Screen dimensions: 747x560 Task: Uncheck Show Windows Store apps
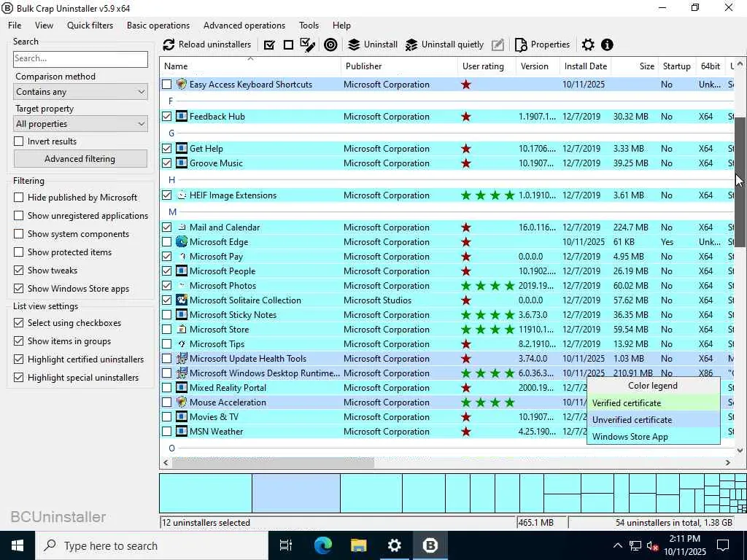point(18,289)
